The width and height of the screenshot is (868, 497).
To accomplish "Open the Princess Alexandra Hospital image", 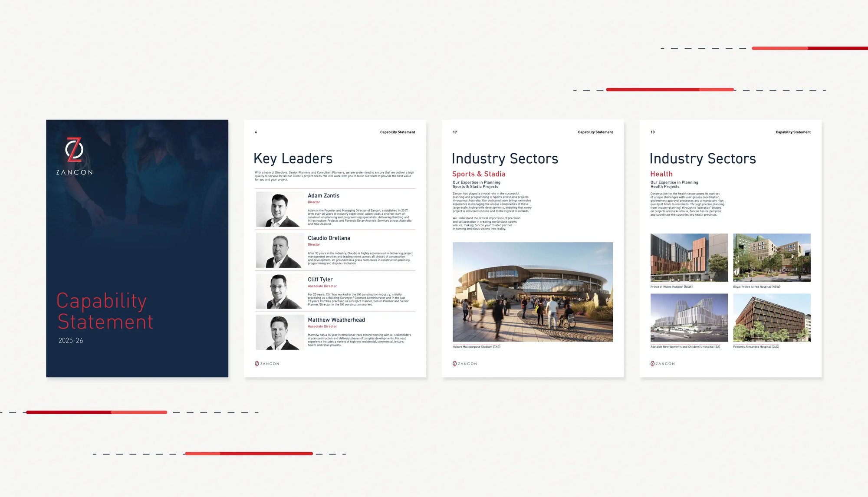I will (x=772, y=318).
